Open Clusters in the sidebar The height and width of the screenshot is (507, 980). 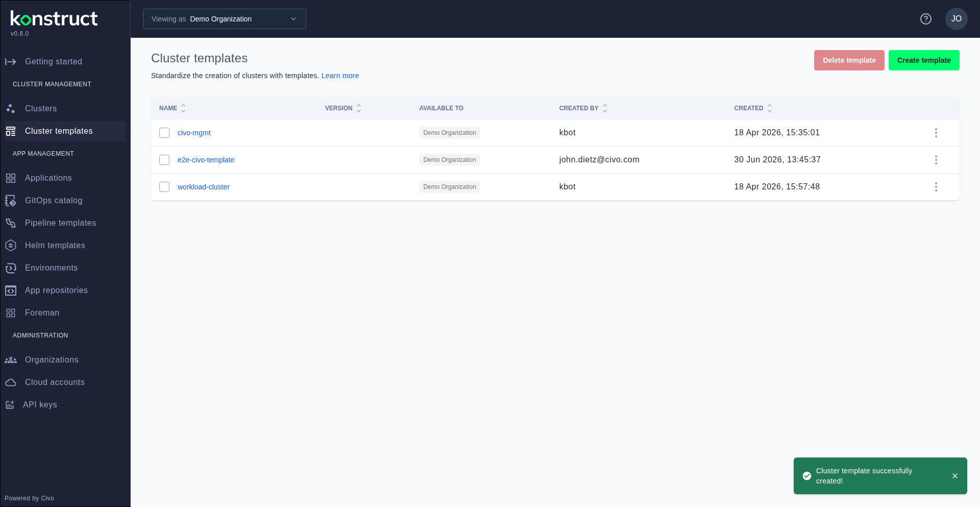tap(65, 109)
